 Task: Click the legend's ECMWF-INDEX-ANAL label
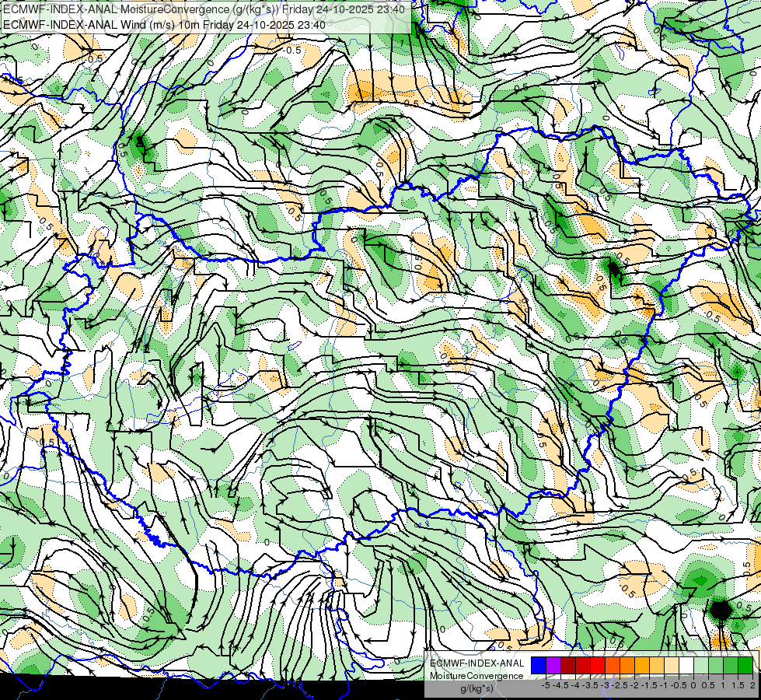(x=476, y=663)
